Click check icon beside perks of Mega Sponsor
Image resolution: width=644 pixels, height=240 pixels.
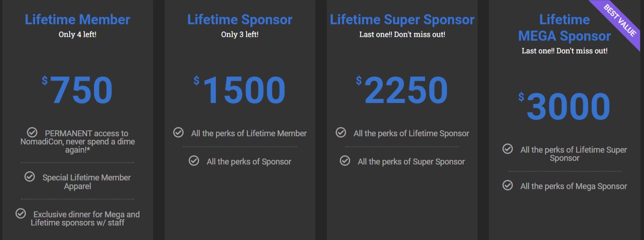click(507, 185)
